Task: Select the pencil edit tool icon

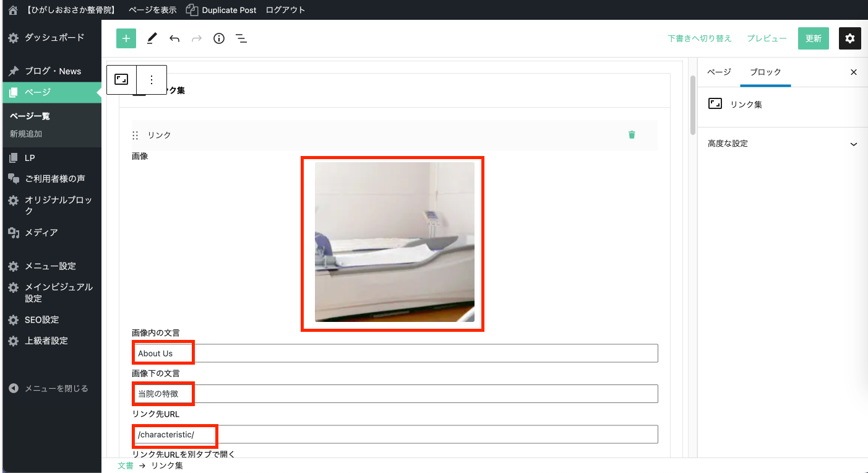Action: pos(152,38)
